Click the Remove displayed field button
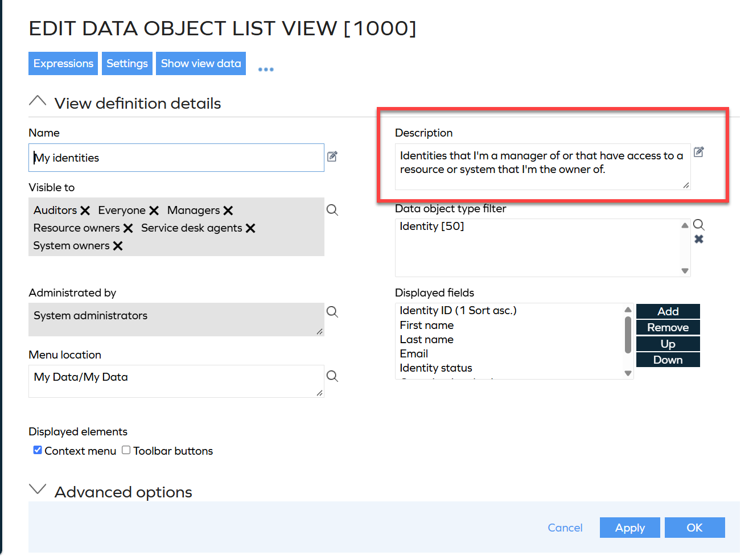 668,327
